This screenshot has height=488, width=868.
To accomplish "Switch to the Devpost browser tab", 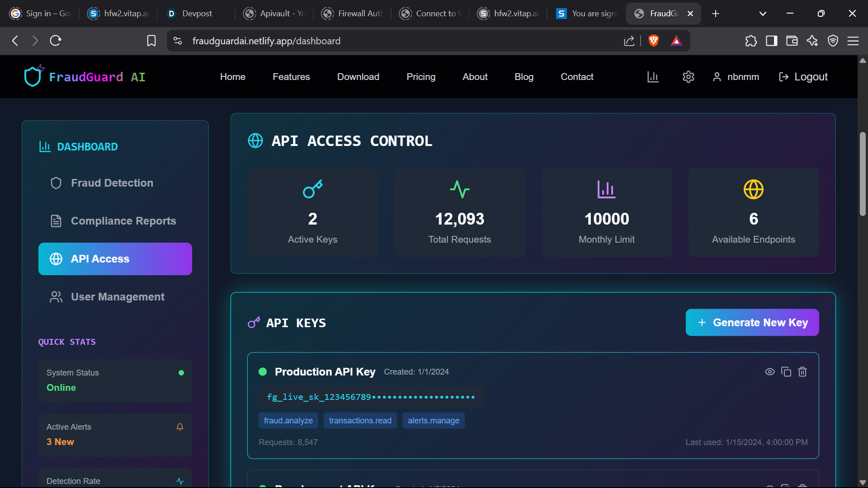I will click(194, 14).
